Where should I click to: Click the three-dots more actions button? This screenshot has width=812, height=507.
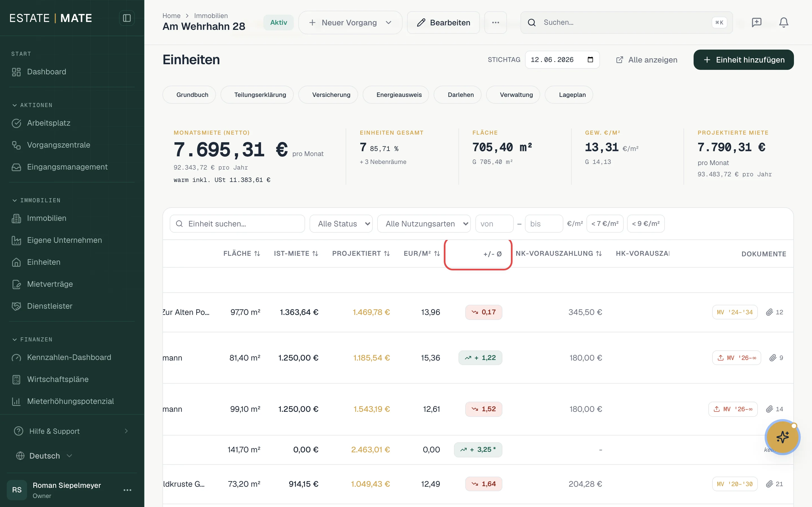coord(495,23)
